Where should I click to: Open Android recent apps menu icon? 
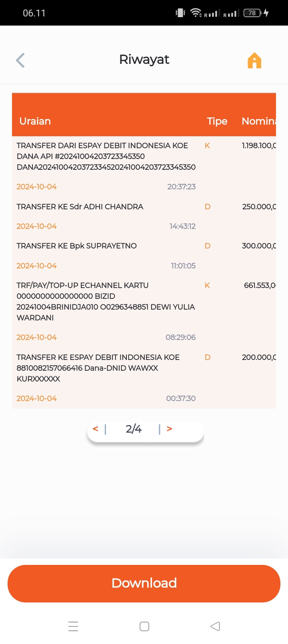click(73, 626)
